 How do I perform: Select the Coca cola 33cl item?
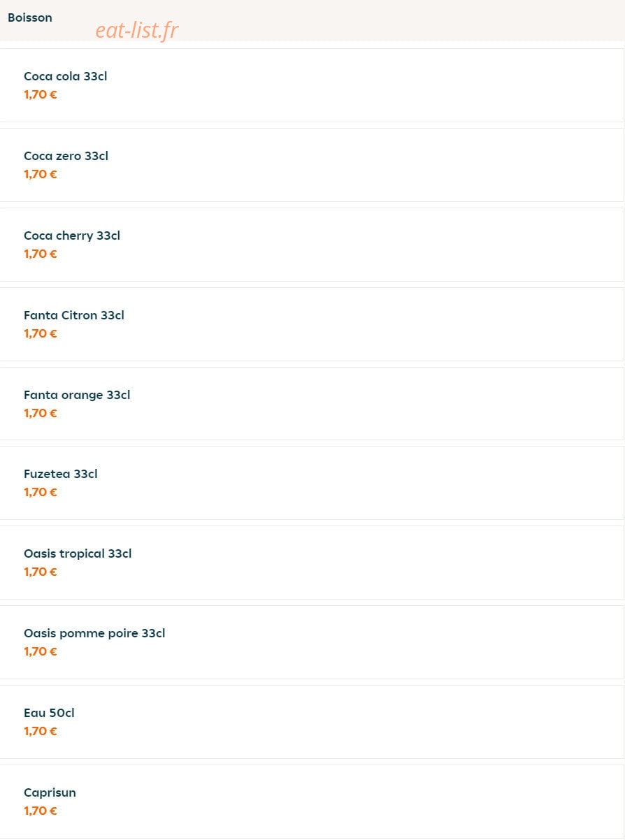pyautogui.click(x=312, y=85)
